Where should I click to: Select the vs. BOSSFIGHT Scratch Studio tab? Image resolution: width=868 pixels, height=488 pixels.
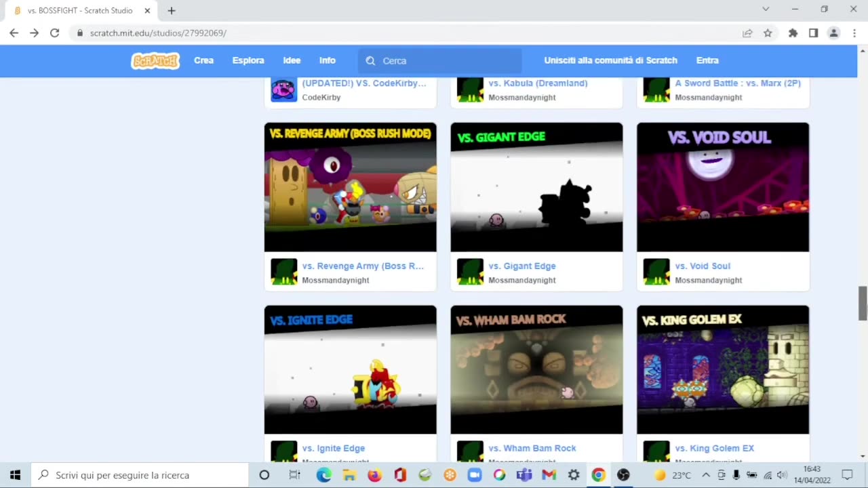coord(80,10)
